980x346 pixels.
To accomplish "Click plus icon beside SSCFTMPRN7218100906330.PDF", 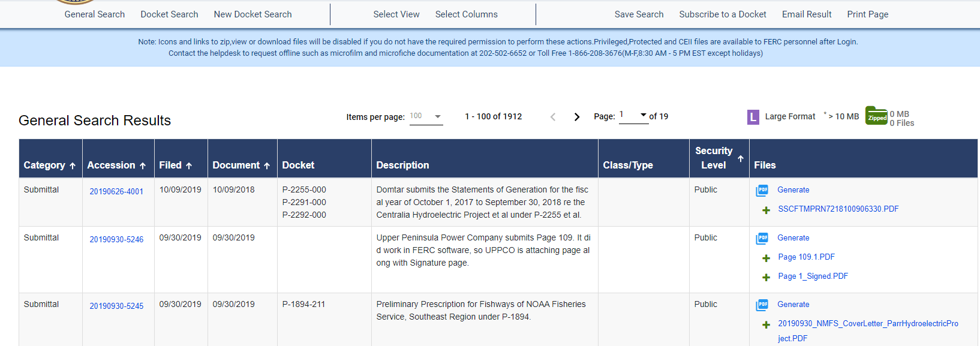I will pyautogui.click(x=766, y=210).
